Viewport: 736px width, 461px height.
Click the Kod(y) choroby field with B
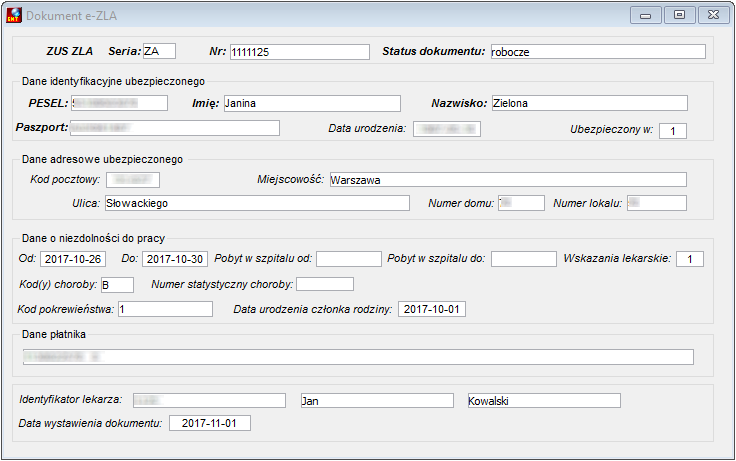point(117,285)
